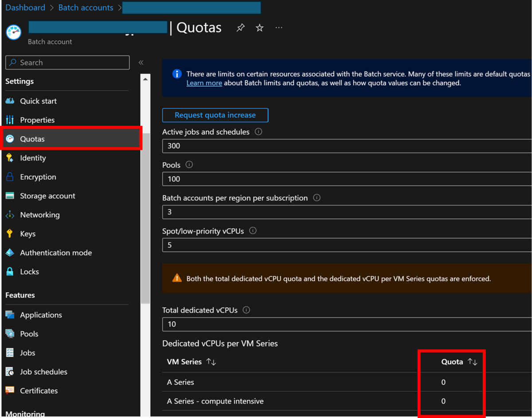Sort table by Quota column arrows
The height and width of the screenshot is (418, 532).
(x=473, y=362)
